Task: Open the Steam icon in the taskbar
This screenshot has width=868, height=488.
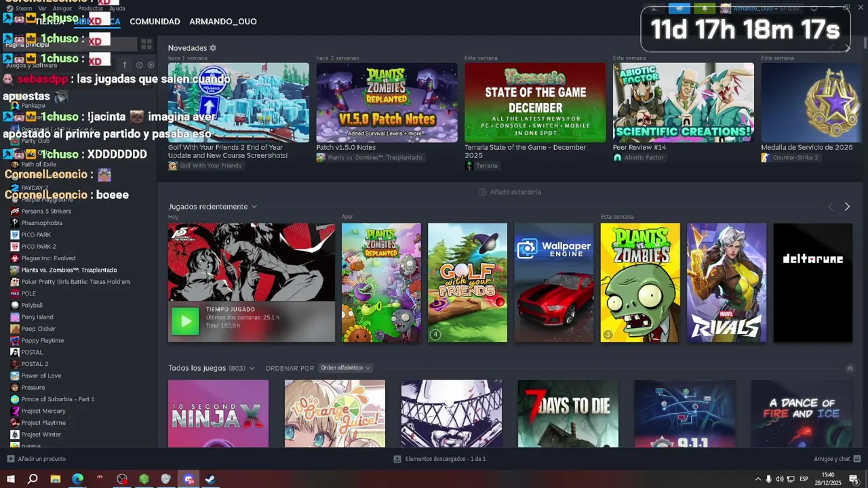Action: (x=211, y=479)
